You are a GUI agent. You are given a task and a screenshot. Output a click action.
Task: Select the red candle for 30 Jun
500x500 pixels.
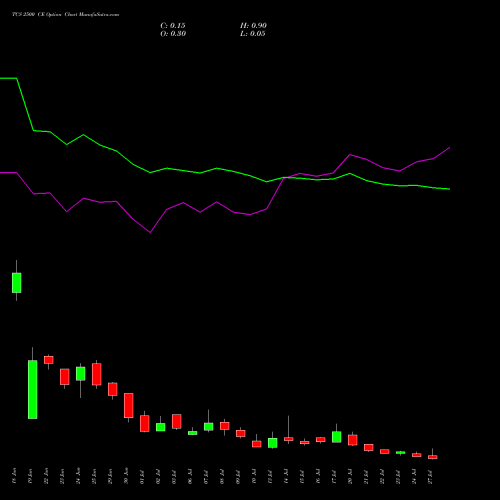click(129, 405)
